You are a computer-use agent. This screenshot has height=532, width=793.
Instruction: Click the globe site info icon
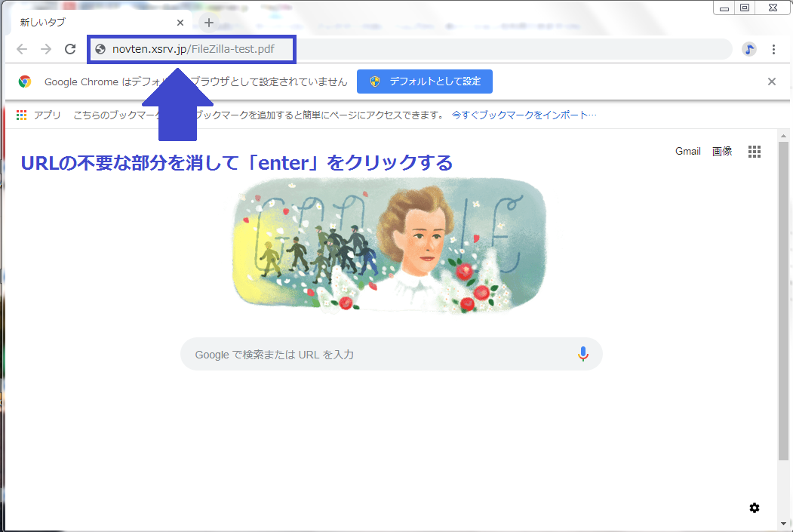[100, 50]
